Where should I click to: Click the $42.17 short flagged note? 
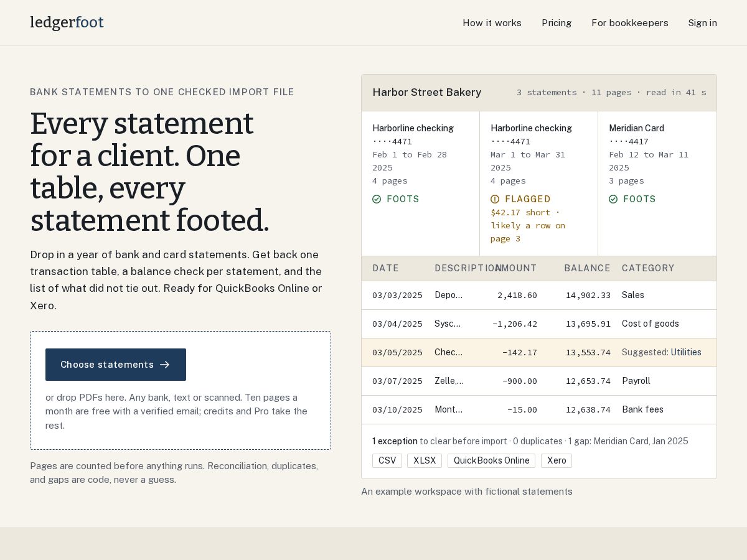528,226
